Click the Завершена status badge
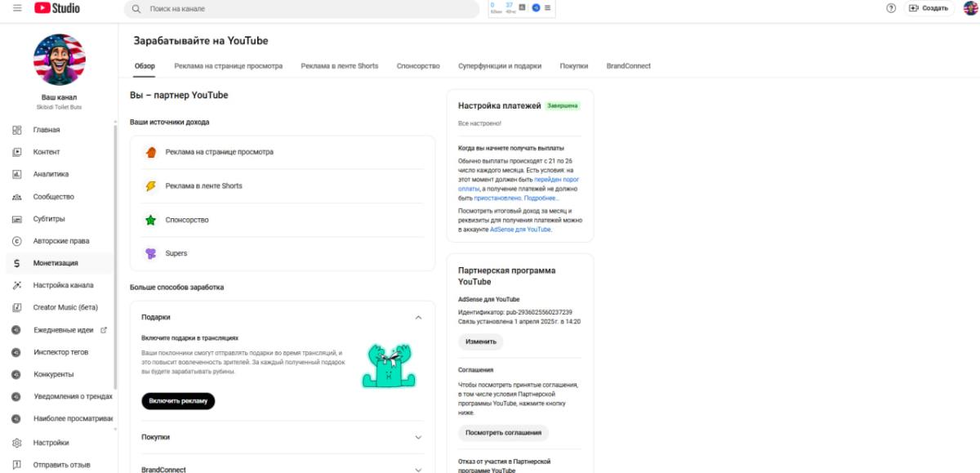Viewport: 980px width, 473px height. (563, 106)
